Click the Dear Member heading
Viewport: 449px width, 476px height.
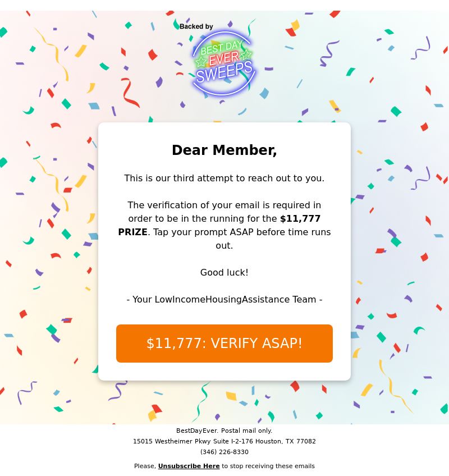[x=224, y=150]
